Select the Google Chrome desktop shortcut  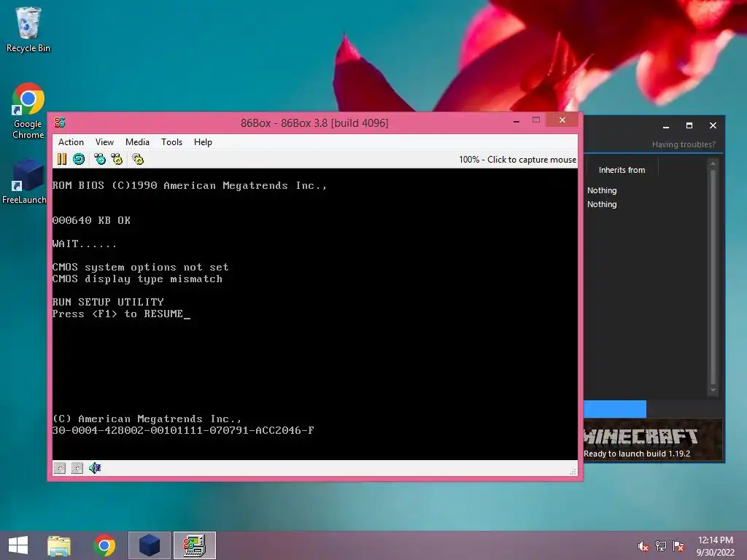point(28,111)
